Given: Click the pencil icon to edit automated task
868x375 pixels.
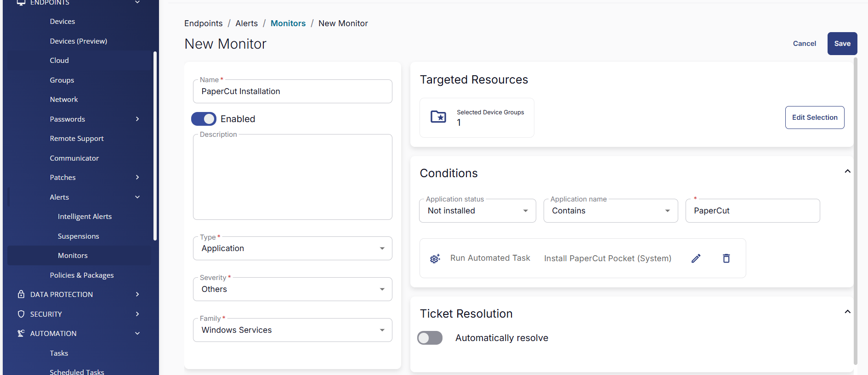Looking at the screenshot, I should tap(696, 258).
